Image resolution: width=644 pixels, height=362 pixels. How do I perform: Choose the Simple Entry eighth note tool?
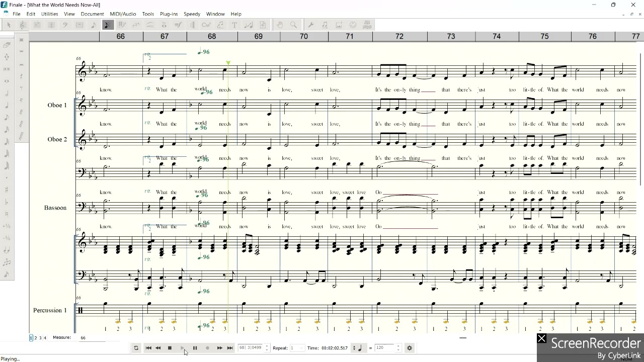pos(94,25)
